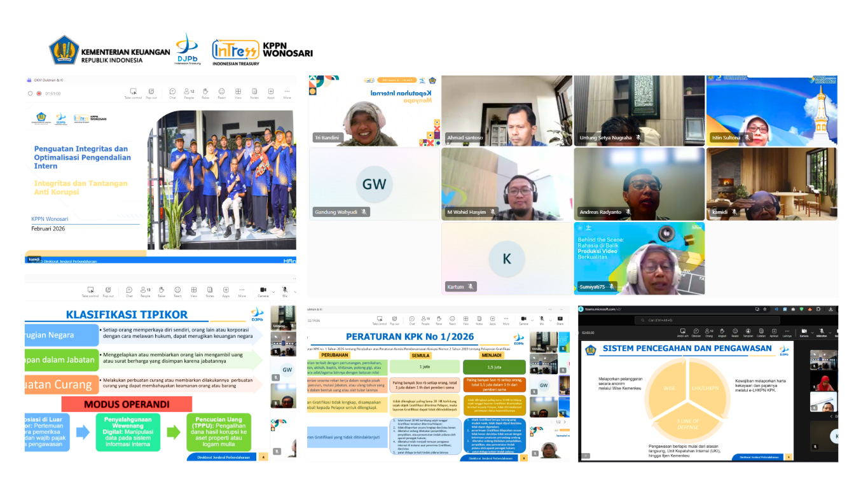This screenshot has height=488, width=868.
Task: Click the Aplikasi add apps icon
Action: click(774, 331)
